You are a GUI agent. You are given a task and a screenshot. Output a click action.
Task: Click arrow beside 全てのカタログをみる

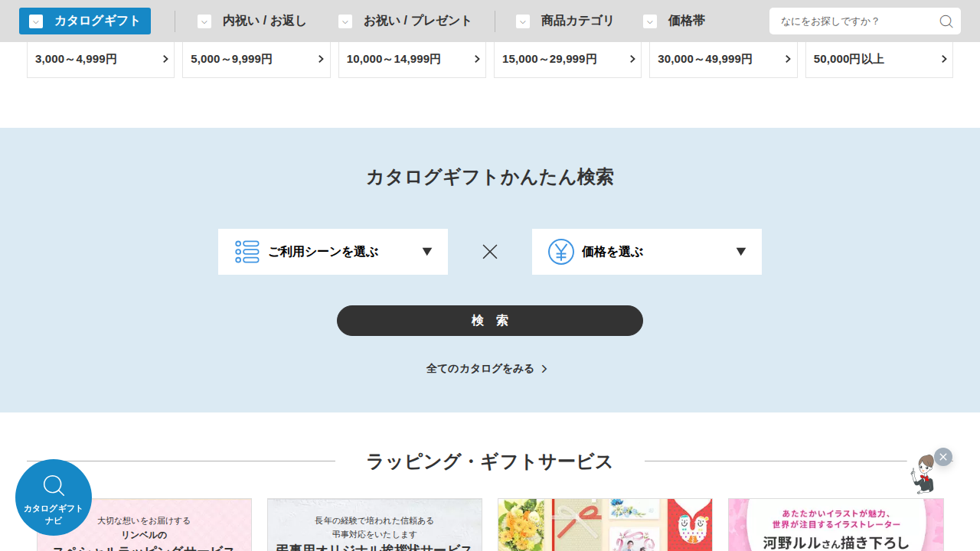[x=544, y=369]
